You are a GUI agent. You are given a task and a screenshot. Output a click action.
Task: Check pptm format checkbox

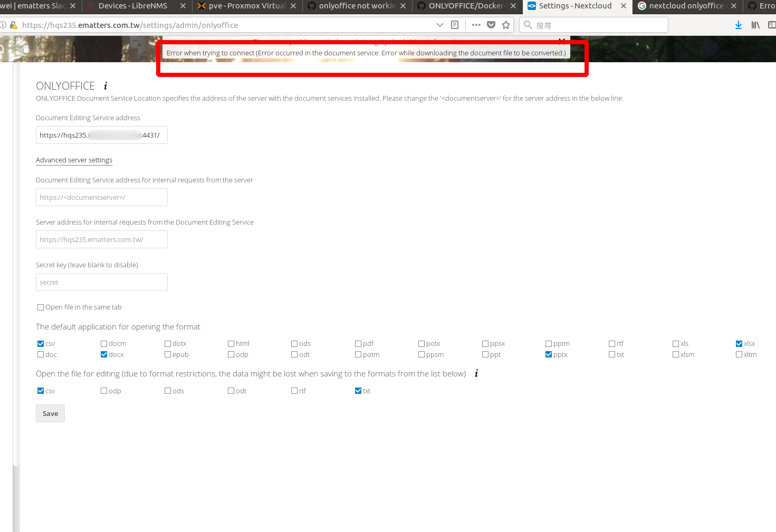pos(549,344)
